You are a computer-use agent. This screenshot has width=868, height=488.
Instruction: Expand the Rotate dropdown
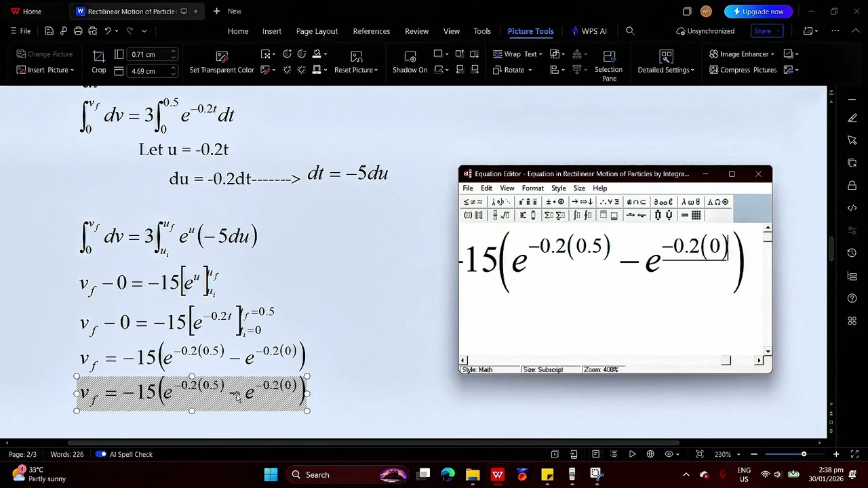point(513,70)
